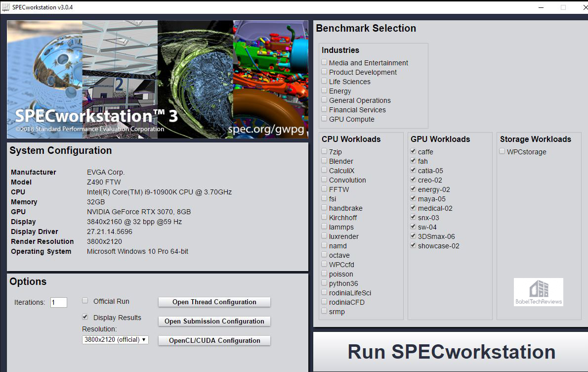Start the benchmark with Run SPECworkstation
The width and height of the screenshot is (588, 372).
(451, 352)
